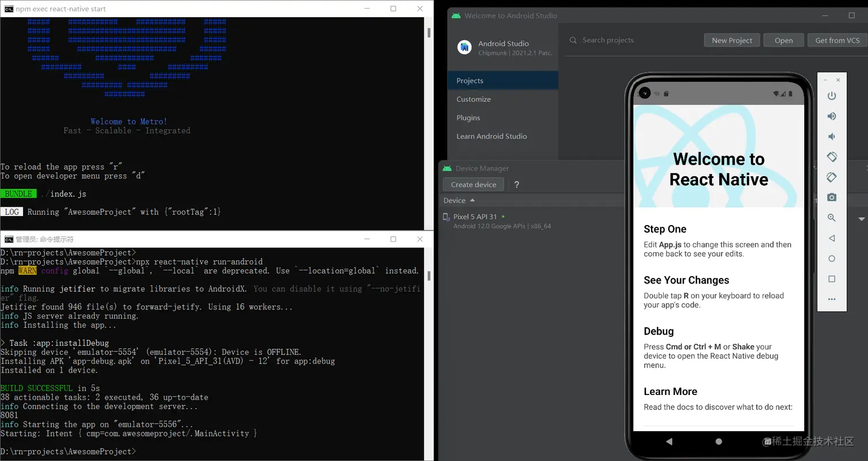Screen dimensions: 868x461
Task: Click the 'Welcome to Metro!' text
Action: click(129, 122)
